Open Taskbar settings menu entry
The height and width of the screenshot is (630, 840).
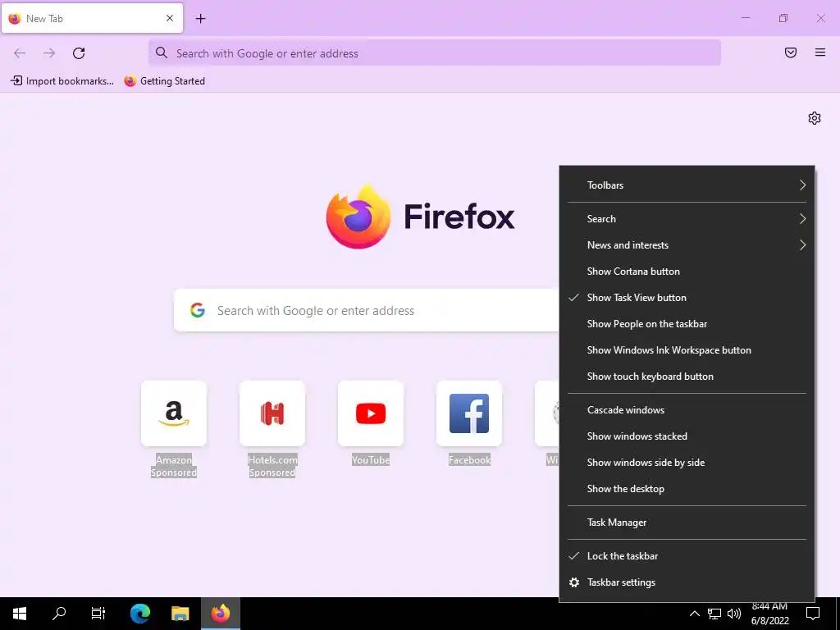pos(687,582)
